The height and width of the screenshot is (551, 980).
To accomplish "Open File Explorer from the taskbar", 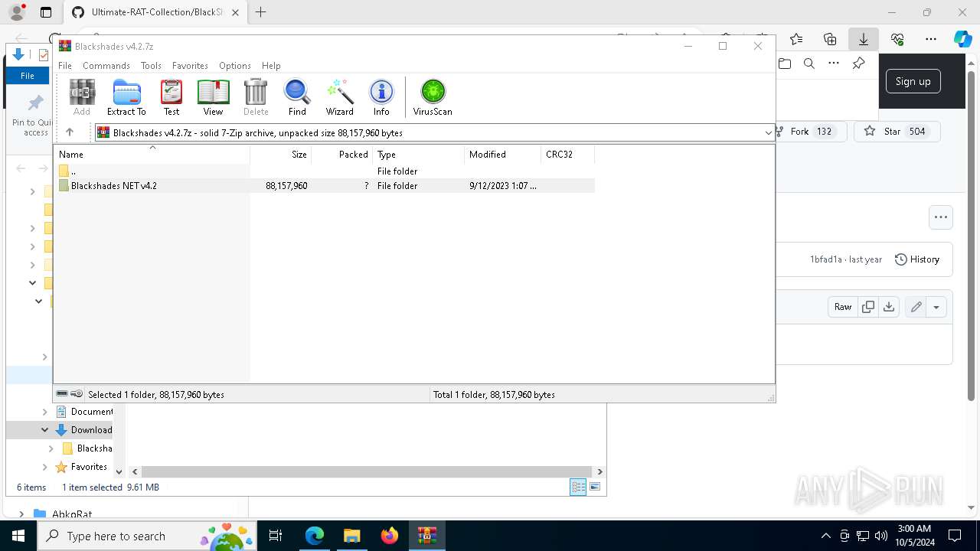I will [351, 536].
